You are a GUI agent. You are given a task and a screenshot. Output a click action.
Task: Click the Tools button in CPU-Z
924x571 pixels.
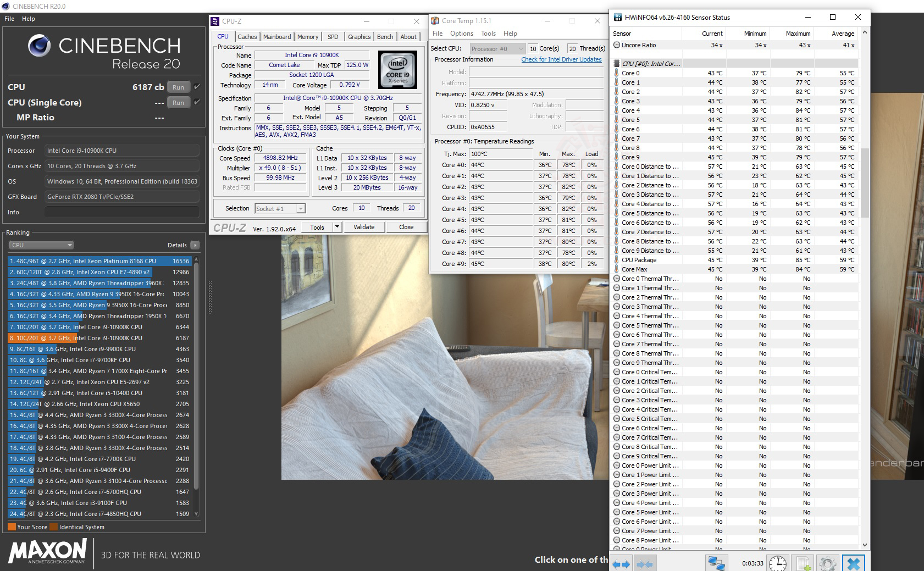coord(317,227)
